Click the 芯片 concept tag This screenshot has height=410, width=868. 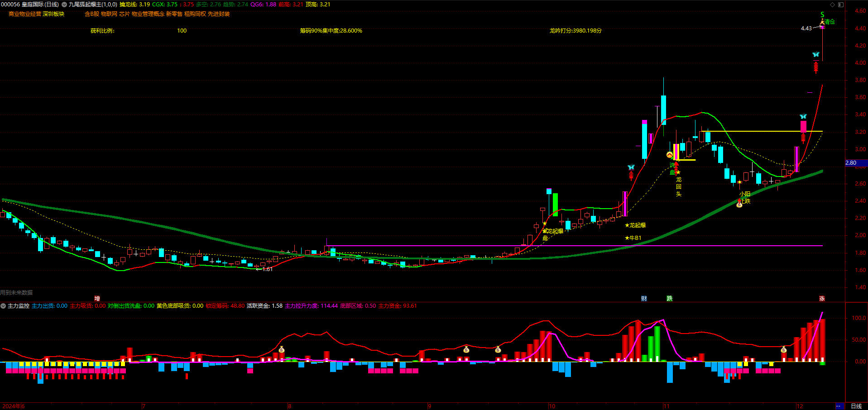[x=125, y=14]
